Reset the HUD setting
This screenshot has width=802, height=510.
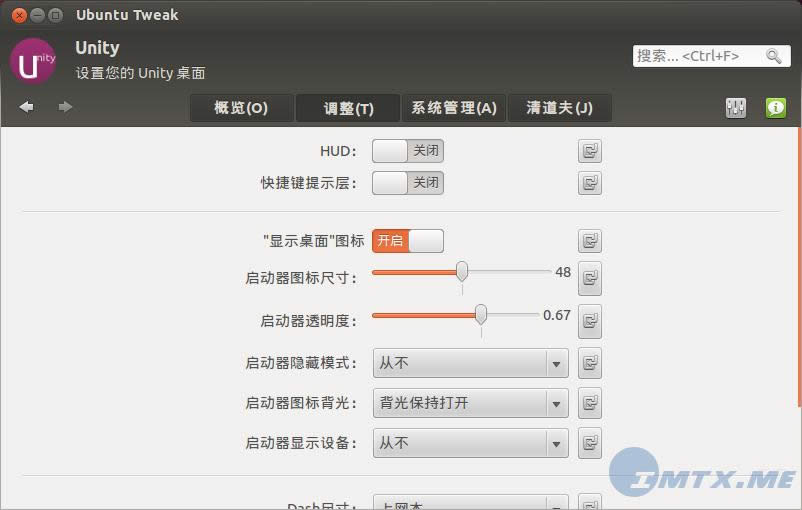[590, 151]
